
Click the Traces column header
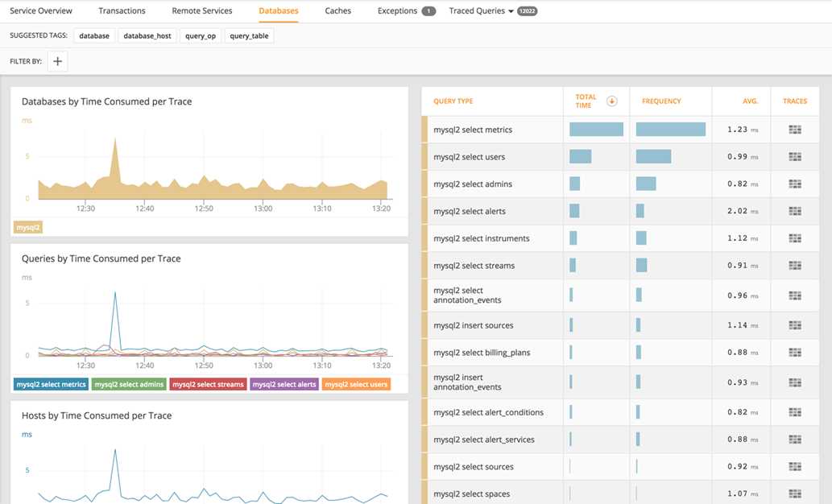[795, 101]
